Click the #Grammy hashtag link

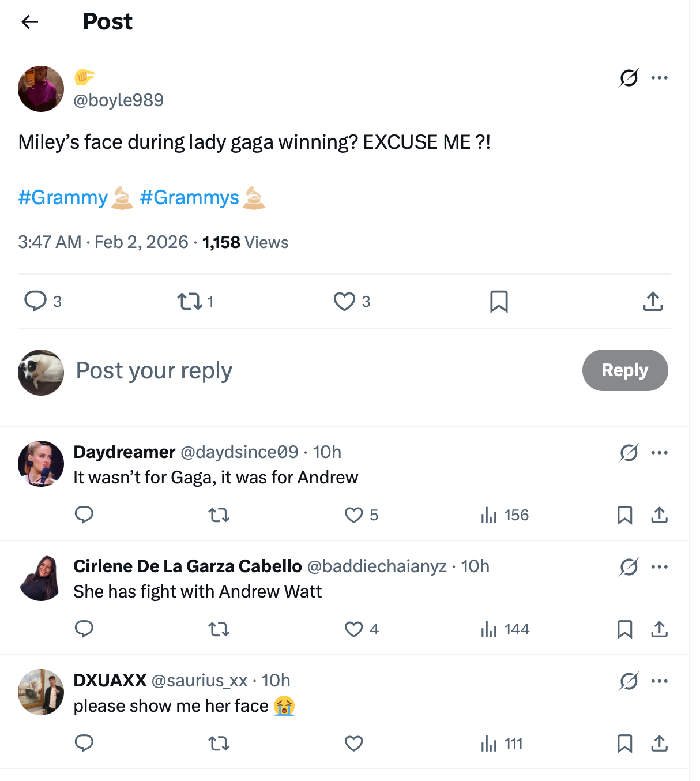pyautogui.click(x=63, y=197)
